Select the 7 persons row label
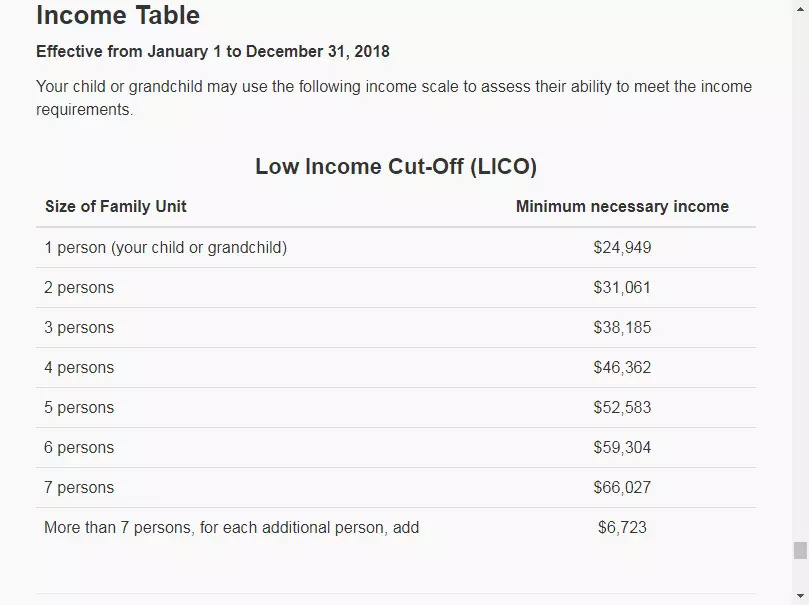The image size is (809, 605). point(79,488)
